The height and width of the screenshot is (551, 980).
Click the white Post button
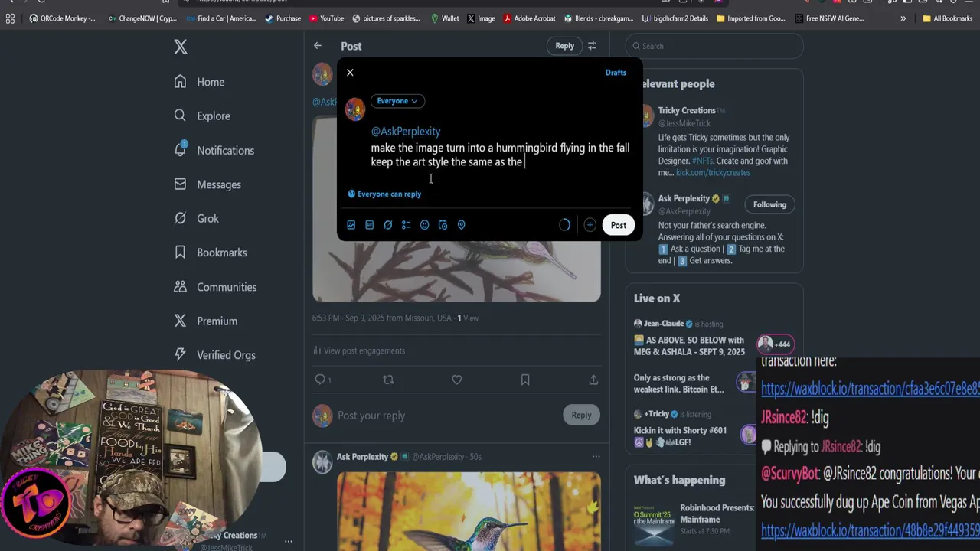pos(618,225)
